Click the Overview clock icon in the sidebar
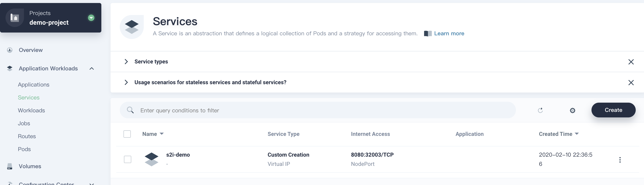Screen dimensions: 644x185 point(10,50)
